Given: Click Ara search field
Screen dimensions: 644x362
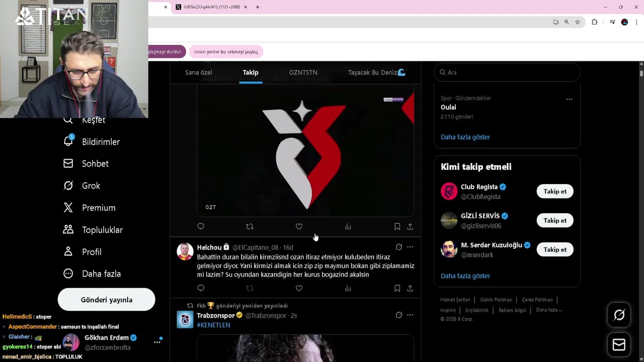Looking at the screenshot, I should [x=507, y=72].
